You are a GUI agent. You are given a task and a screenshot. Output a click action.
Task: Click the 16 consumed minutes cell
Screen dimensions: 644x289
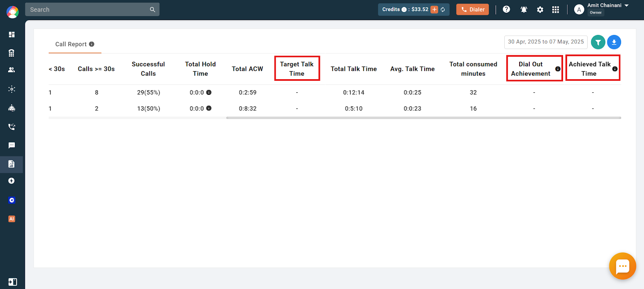pos(473,109)
